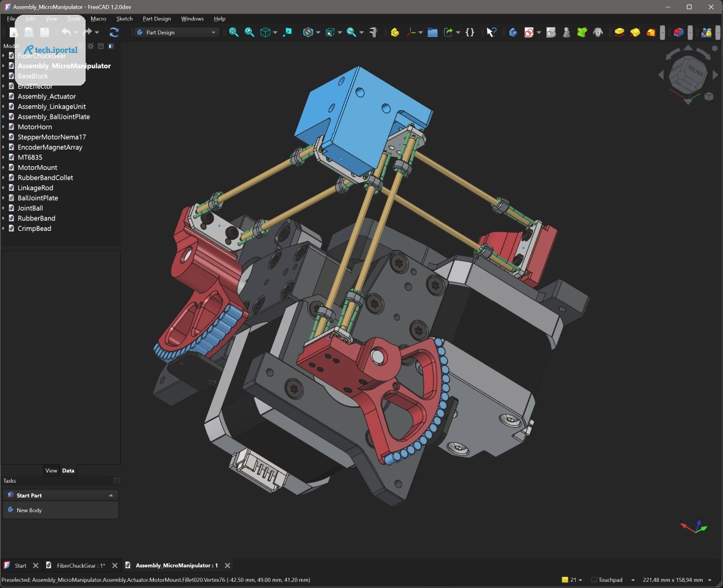The image size is (723, 588).
Task: Open the Touchpad navigation style dropdown
Action: coord(632,580)
